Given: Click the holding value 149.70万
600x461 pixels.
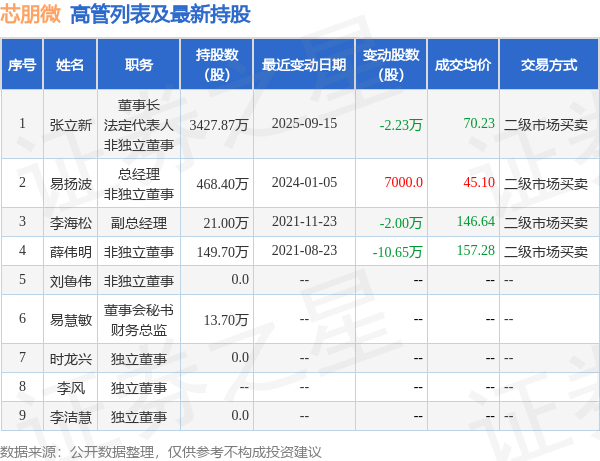Looking at the screenshot, I should pos(223,252).
